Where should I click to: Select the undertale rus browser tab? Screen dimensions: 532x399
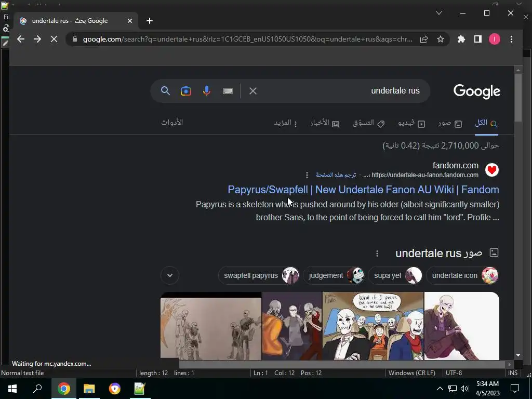76,21
